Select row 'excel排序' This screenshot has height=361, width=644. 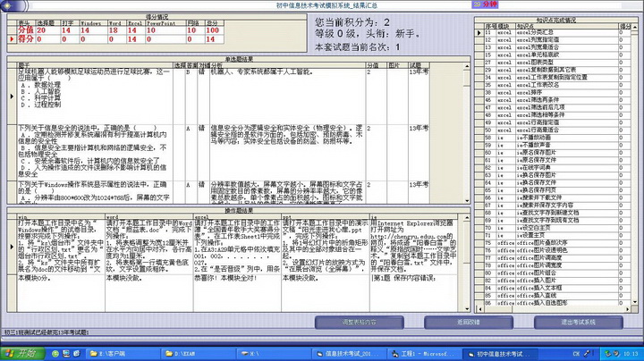(553, 92)
